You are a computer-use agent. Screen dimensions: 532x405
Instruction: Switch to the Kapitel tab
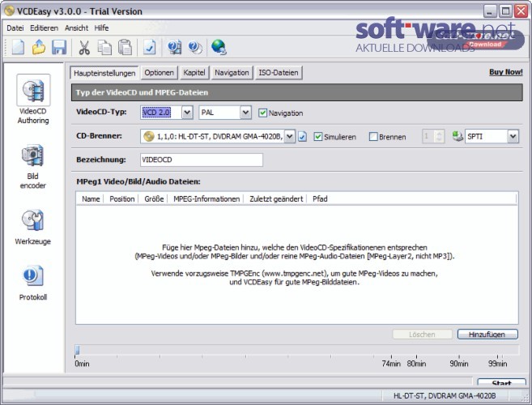[x=194, y=73]
